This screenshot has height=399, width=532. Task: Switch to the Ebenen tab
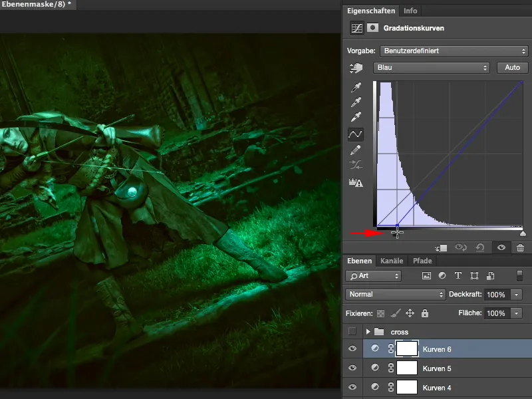point(359,261)
